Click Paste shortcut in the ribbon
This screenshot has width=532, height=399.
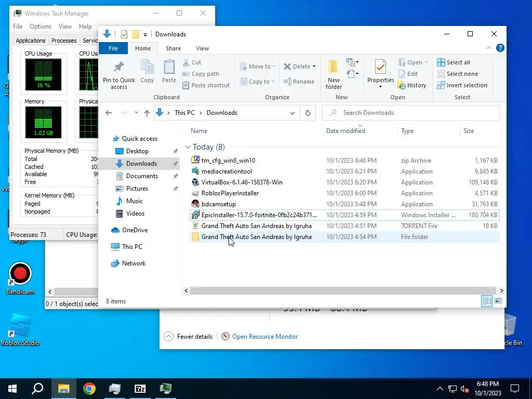pyautogui.click(x=206, y=85)
